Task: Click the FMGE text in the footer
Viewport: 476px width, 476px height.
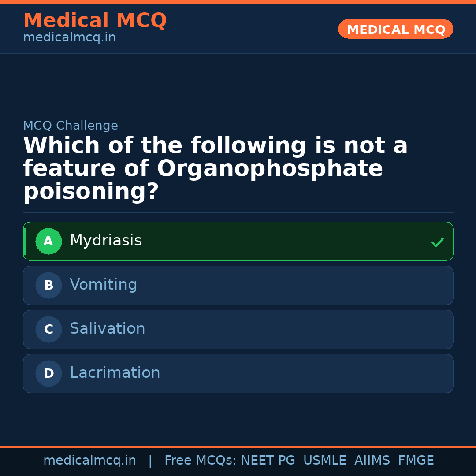Action: [x=416, y=460]
